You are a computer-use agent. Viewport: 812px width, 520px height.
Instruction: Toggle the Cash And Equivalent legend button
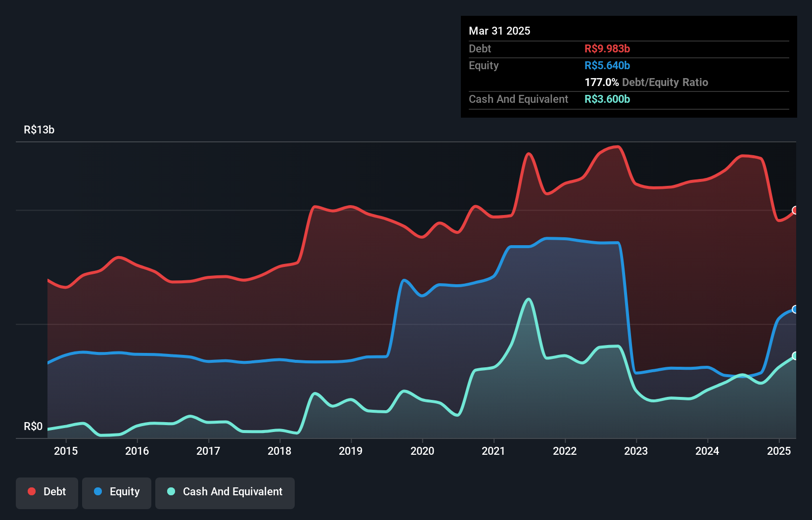coord(225,493)
